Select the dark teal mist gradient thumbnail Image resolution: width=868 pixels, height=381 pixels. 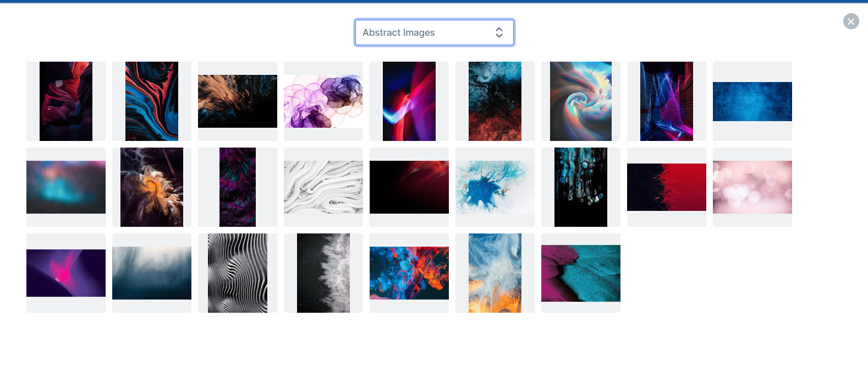tap(152, 273)
